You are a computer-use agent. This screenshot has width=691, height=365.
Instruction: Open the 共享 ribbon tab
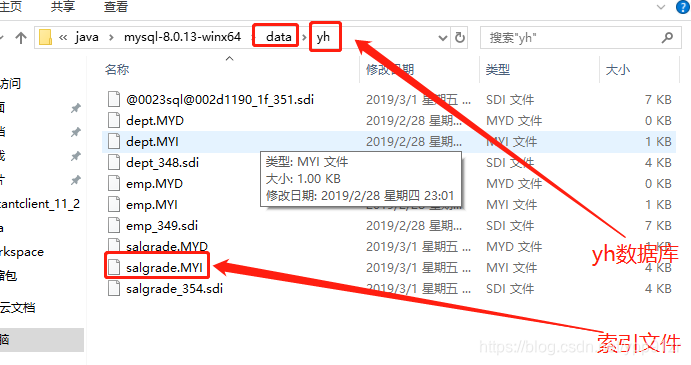click(x=63, y=7)
